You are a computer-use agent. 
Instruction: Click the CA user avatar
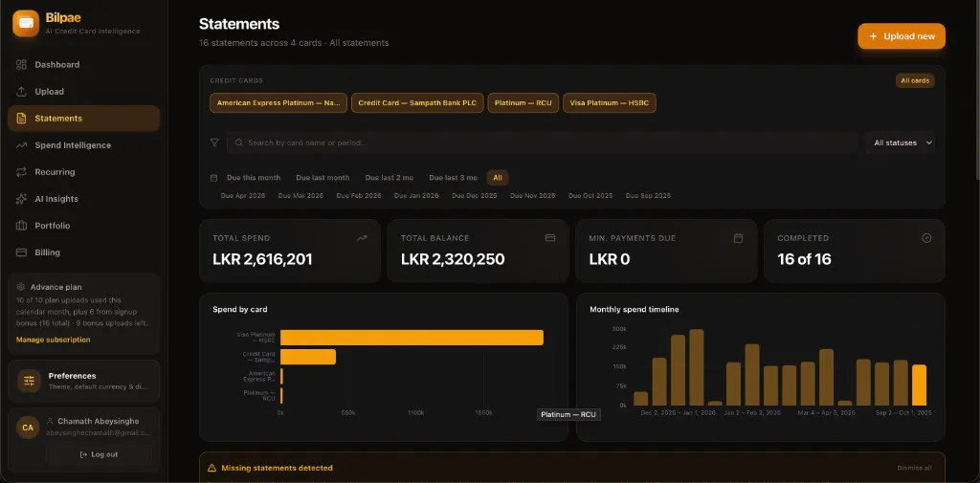point(28,428)
